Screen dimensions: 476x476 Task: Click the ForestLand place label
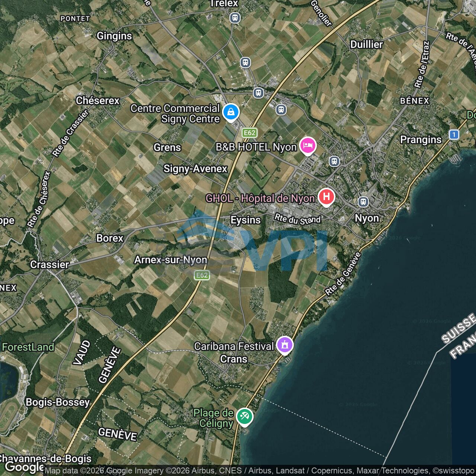[x=28, y=347]
